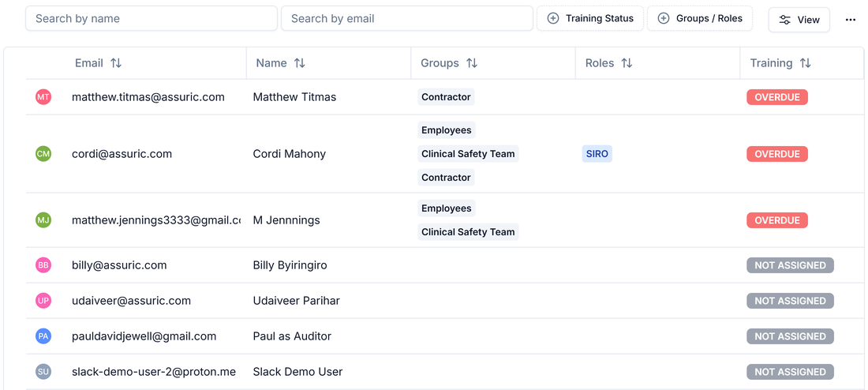
Task: Click OVERDUE badge for Cordi Mahony
Action: tap(777, 154)
